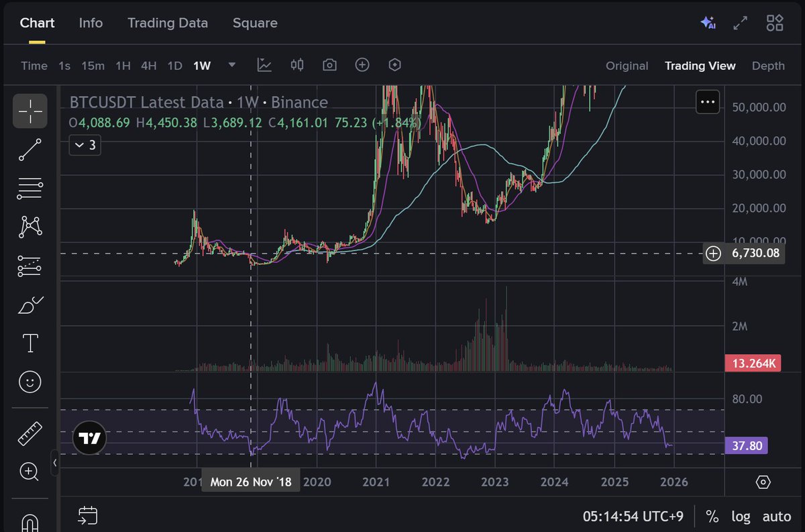Select the text annotation tool

click(x=30, y=343)
